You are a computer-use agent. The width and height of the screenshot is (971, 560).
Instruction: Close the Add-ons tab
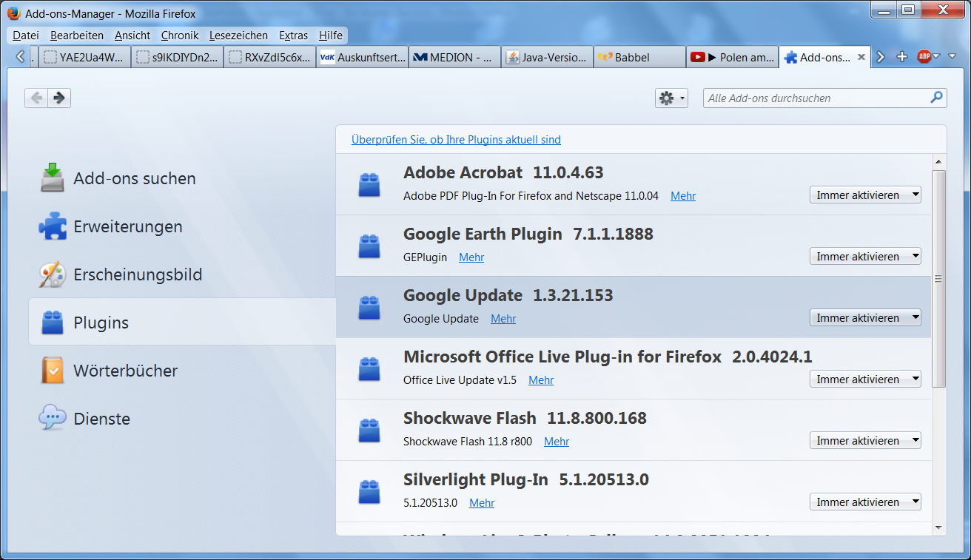click(x=861, y=57)
